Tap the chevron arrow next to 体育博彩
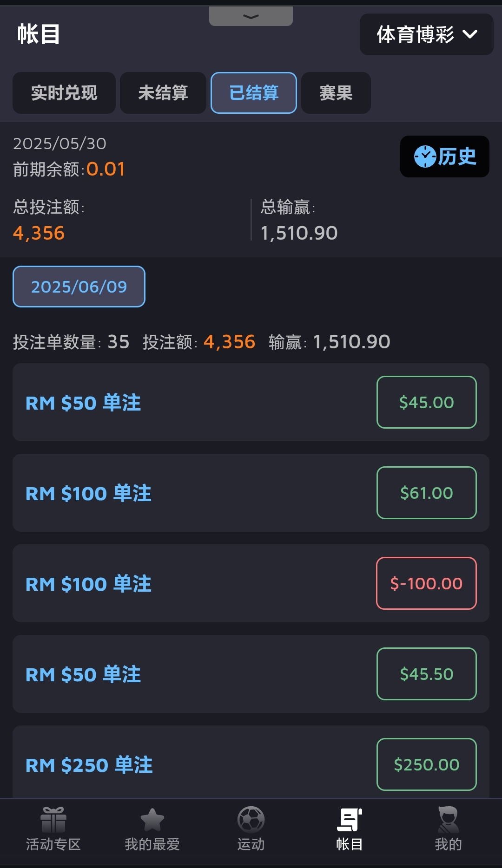Viewport: 502px width, 868px height. pyautogui.click(x=470, y=34)
